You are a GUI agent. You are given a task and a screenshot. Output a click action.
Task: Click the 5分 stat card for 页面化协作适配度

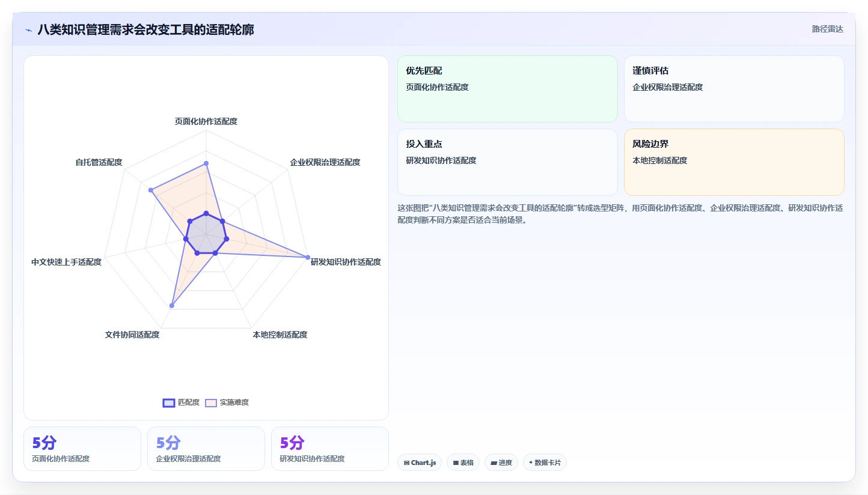tap(82, 449)
